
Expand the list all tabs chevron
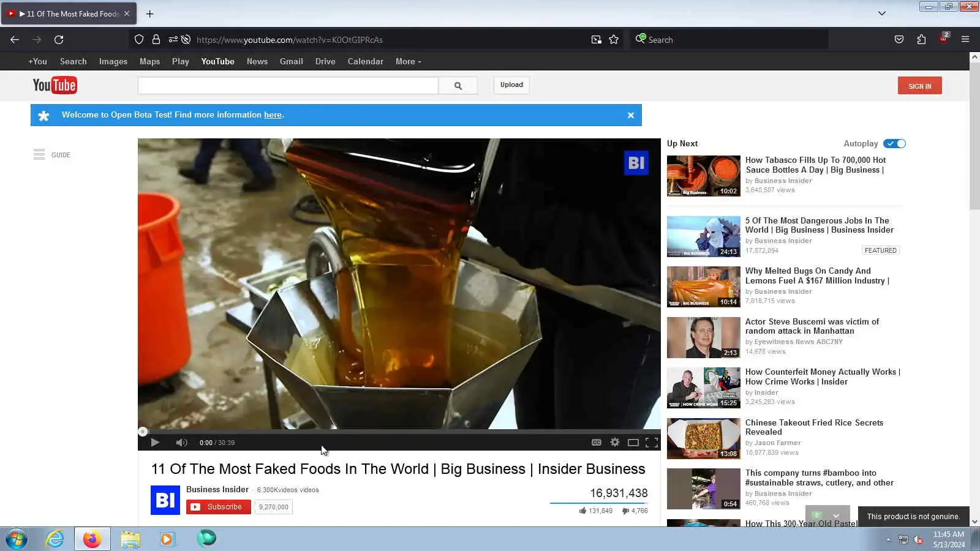(882, 13)
